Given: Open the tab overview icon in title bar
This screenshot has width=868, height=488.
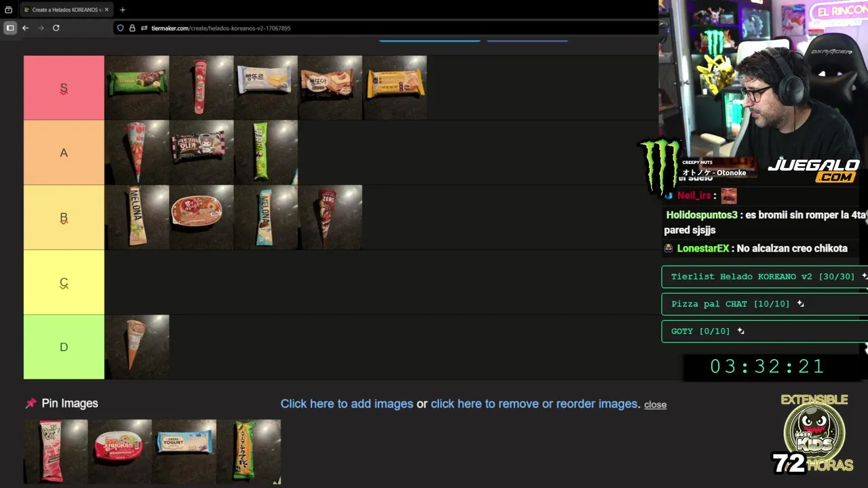Looking at the screenshot, I should [8, 9].
